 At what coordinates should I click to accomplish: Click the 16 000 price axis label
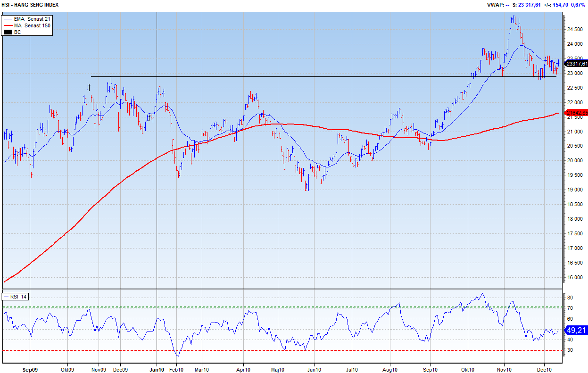click(575, 277)
